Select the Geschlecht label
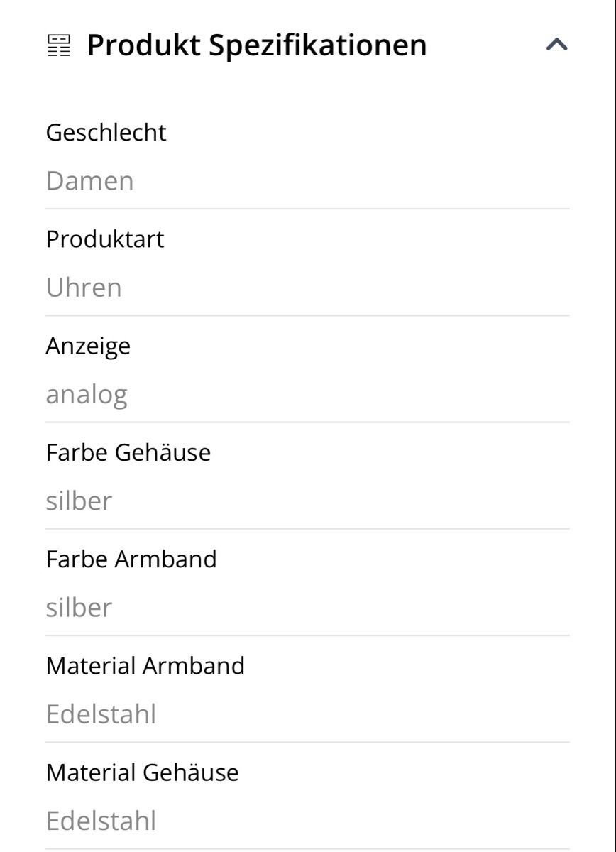Viewport: 616px width, 852px height. [x=106, y=132]
